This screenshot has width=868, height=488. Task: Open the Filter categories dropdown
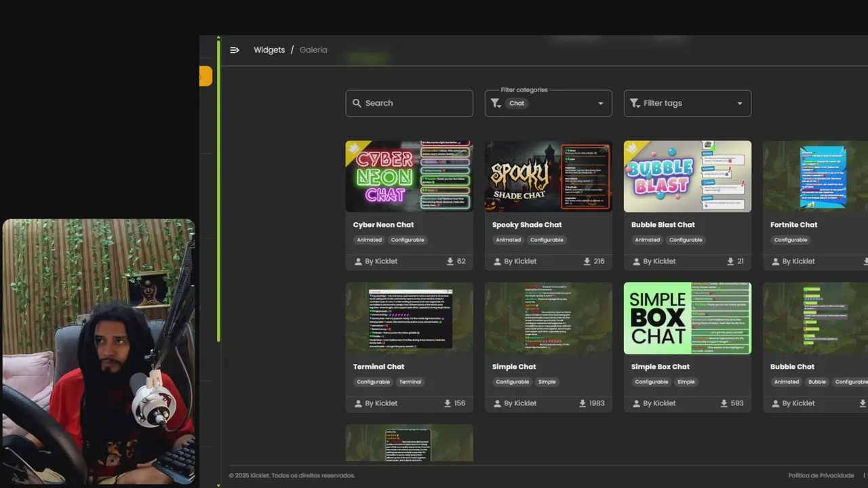pyautogui.click(x=548, y=103)
